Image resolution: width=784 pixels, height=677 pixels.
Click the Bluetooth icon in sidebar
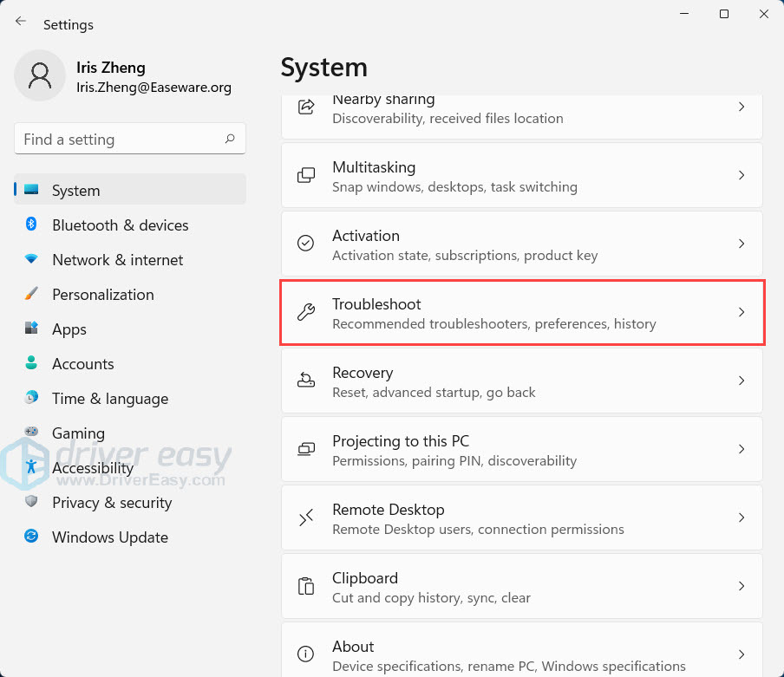coord(31,225)
